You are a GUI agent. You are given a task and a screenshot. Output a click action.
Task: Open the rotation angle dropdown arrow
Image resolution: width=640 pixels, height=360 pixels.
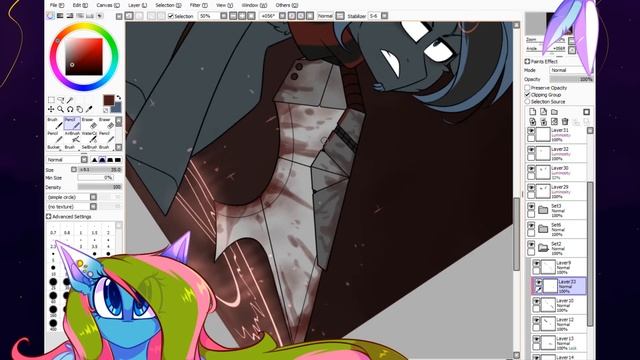click(282, 16)
